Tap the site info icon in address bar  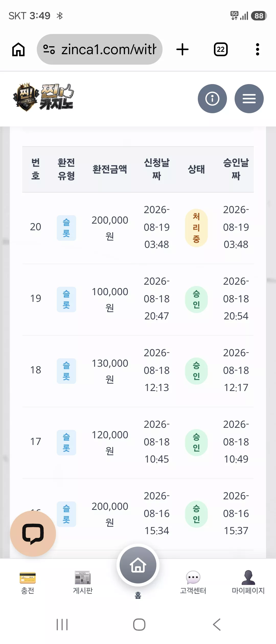[49, 49]
